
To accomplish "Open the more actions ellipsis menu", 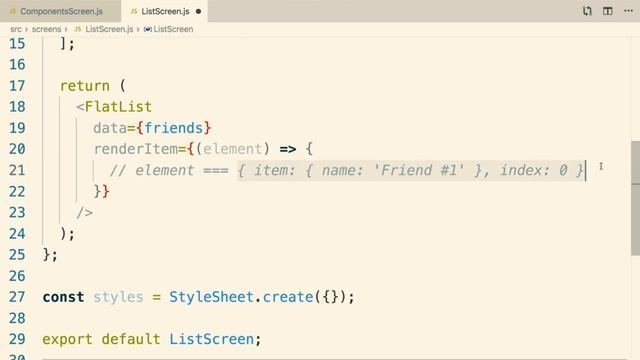I will click(x=629, y=11).
